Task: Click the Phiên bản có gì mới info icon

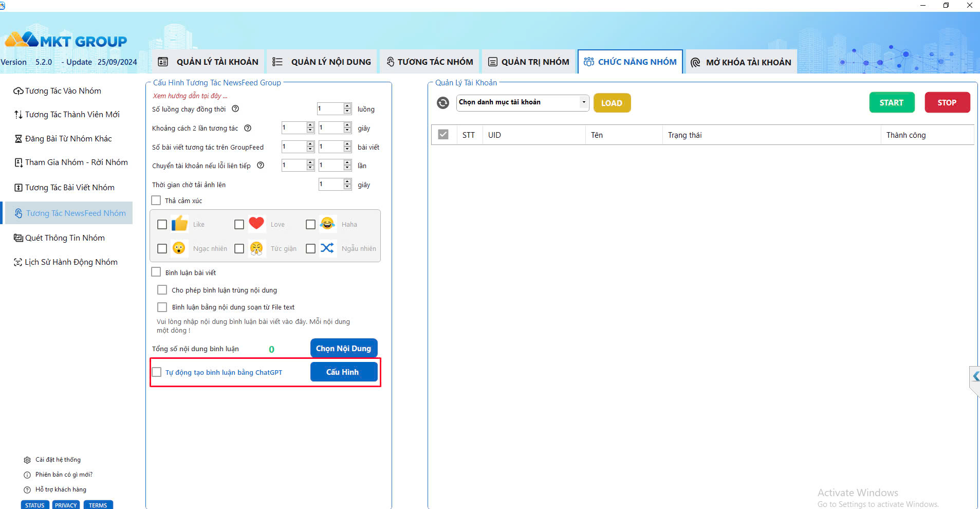Action: click(27, 475)
